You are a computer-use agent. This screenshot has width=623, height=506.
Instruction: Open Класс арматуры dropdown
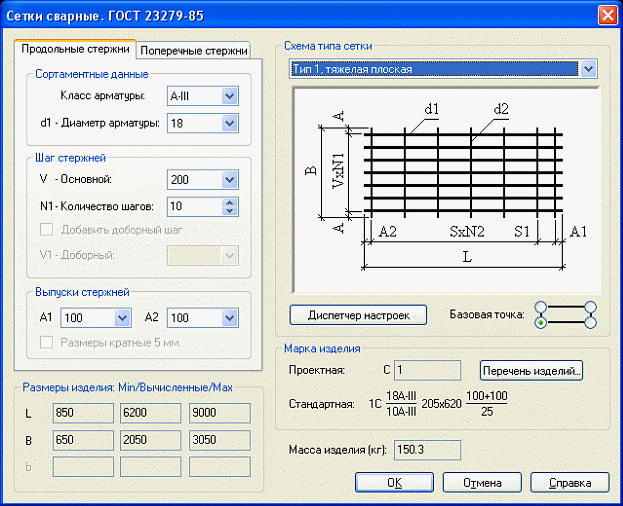pyautogui.click(x=230, y=96)
